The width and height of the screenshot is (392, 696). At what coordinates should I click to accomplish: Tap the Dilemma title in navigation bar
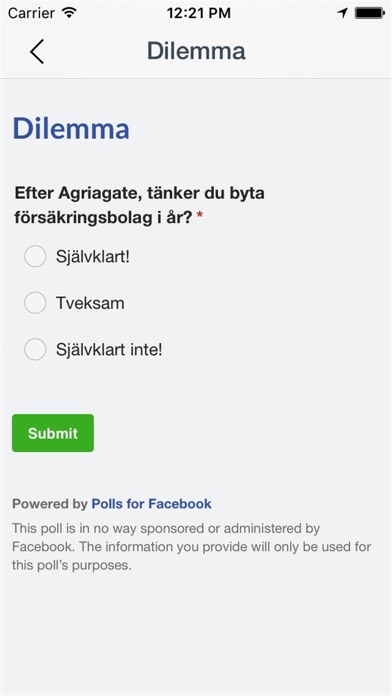196,51
